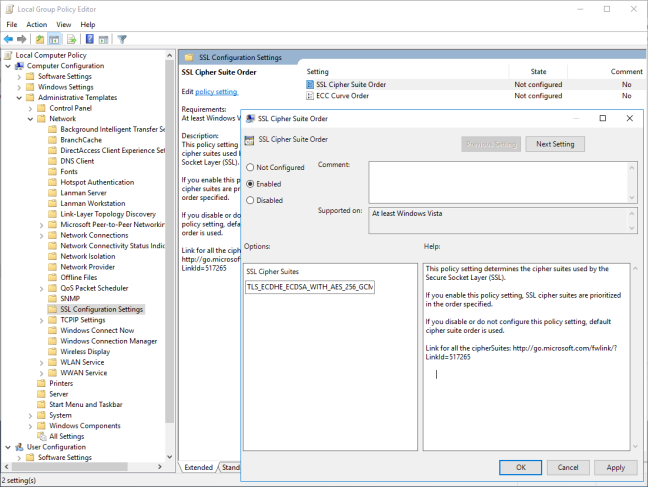Select the Enabled radio button
This screenshot has width=648, height=487.
pos(250,184)
